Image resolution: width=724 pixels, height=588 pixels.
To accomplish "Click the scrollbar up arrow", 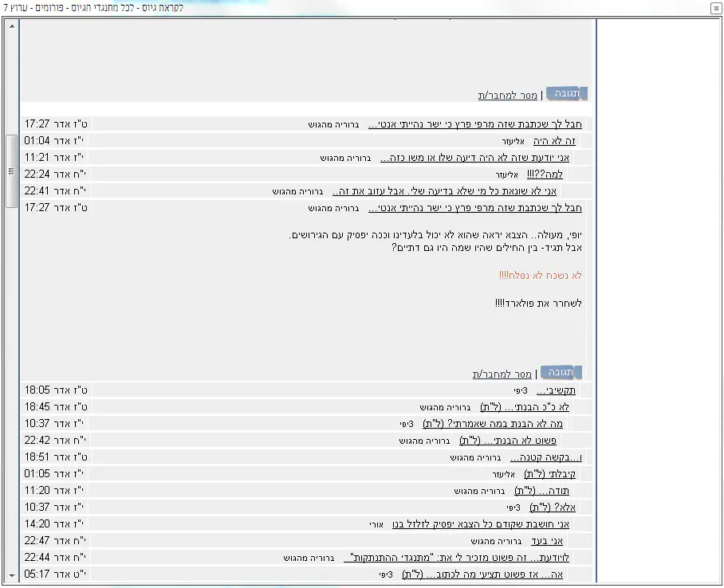I will [x=11, y=25].
